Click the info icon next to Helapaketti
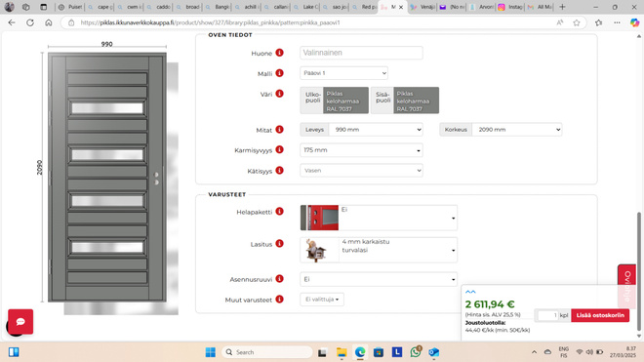Viewport: 644px width, 362px height. (x=280, y=211)
